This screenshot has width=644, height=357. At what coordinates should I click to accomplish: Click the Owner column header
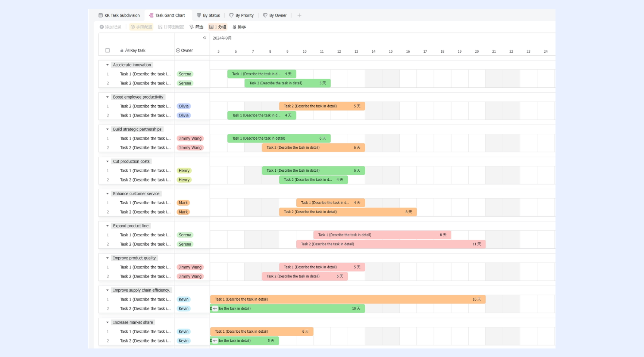point(184,50)
